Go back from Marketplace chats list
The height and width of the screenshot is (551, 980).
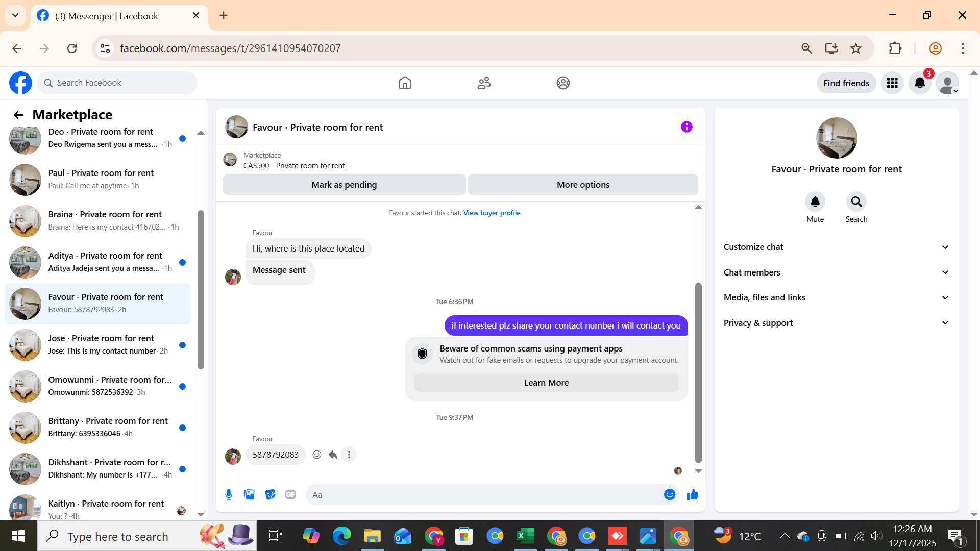(x=18, y=115)
